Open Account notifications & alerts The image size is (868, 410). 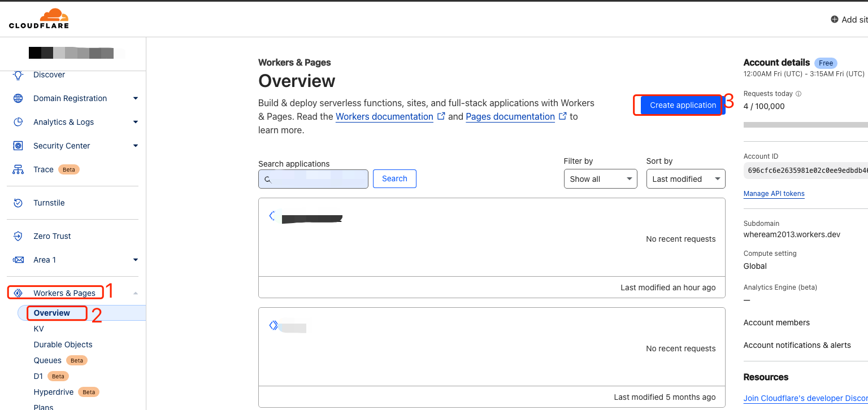(x=797, y=345)
